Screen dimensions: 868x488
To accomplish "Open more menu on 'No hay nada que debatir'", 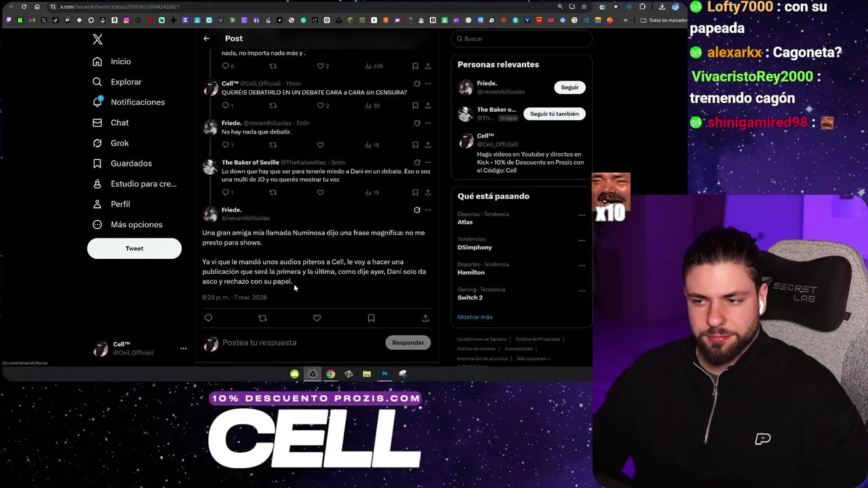I will coord(428,123).
